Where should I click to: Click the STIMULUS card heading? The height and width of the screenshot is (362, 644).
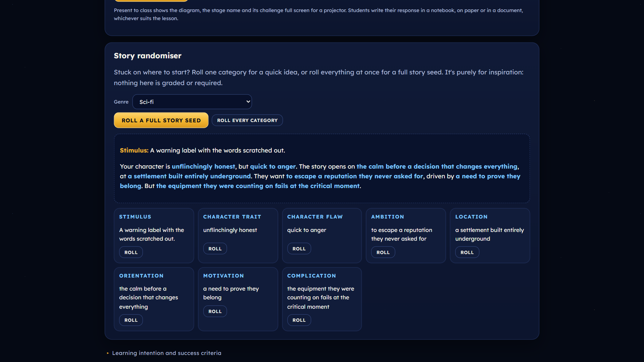click(x=135, y=217)
